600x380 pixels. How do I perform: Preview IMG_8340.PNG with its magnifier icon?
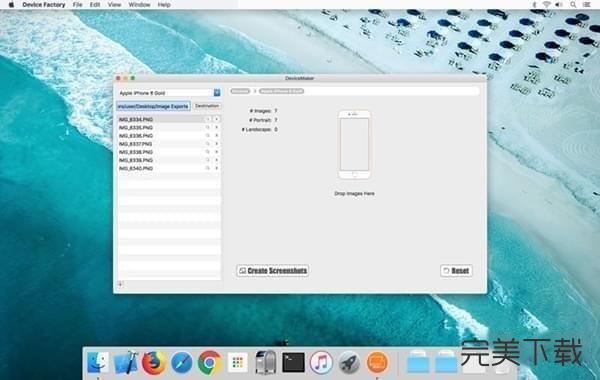(208, 168)
